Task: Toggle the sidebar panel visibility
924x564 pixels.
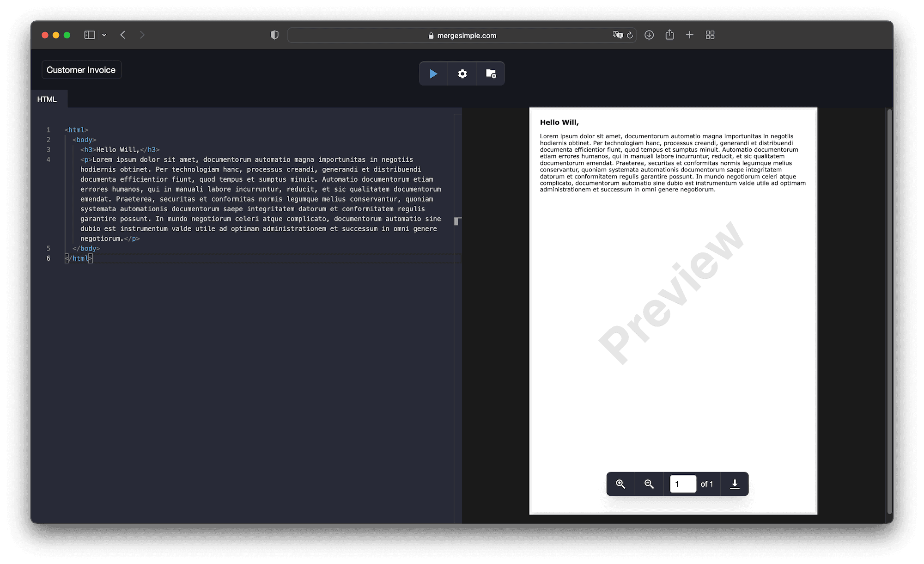Action: coord(91,36)
